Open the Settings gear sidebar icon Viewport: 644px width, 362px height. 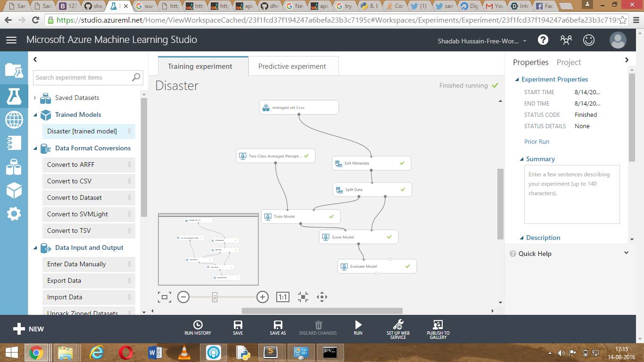click(14, 214)
